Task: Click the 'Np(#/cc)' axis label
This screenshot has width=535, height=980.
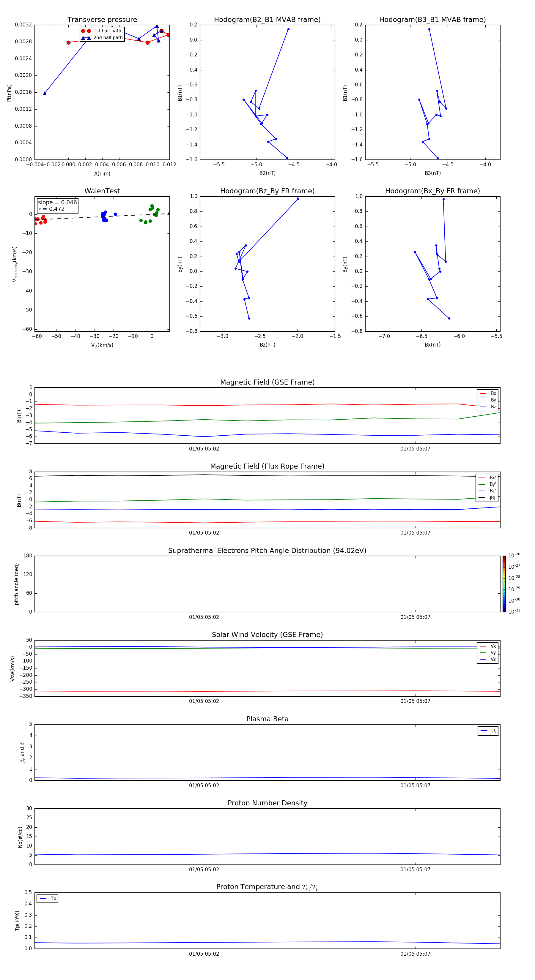Action: point(20,837)
